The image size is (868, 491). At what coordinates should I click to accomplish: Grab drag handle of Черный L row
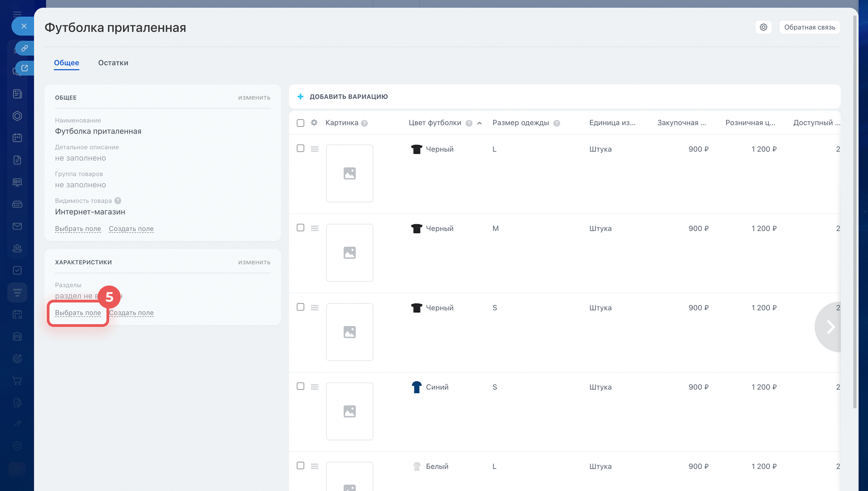click(314, 149)
